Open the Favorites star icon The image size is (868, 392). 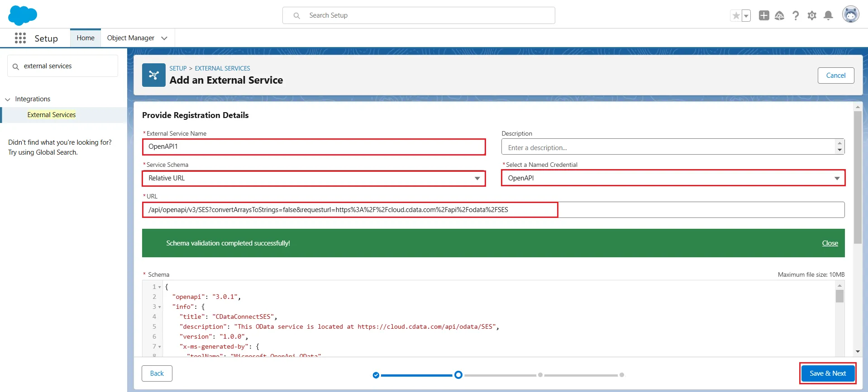736,16
